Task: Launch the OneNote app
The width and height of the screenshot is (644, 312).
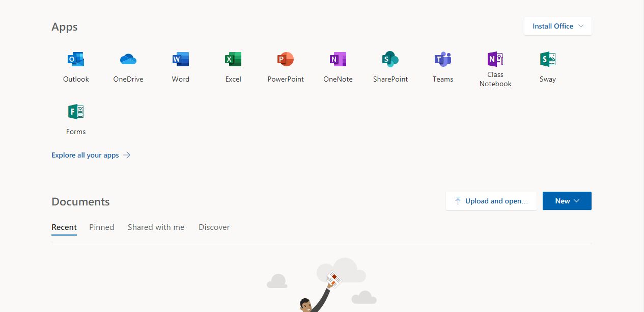Action: click(x=338, y=60)
